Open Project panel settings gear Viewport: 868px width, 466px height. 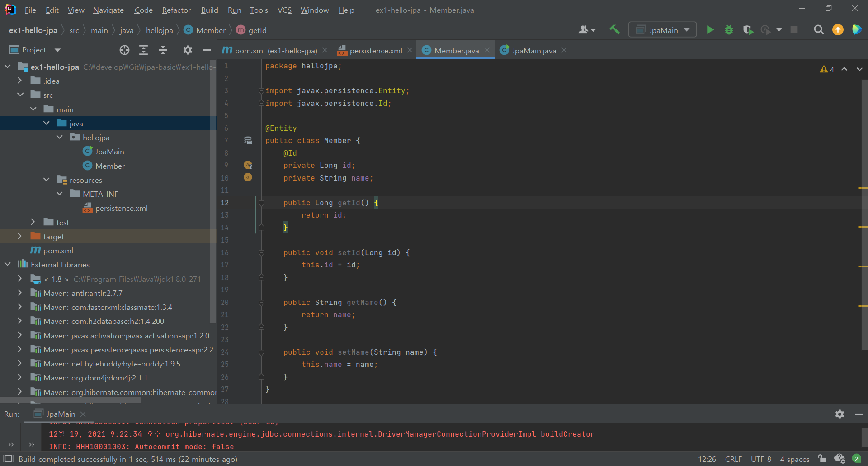188,50
